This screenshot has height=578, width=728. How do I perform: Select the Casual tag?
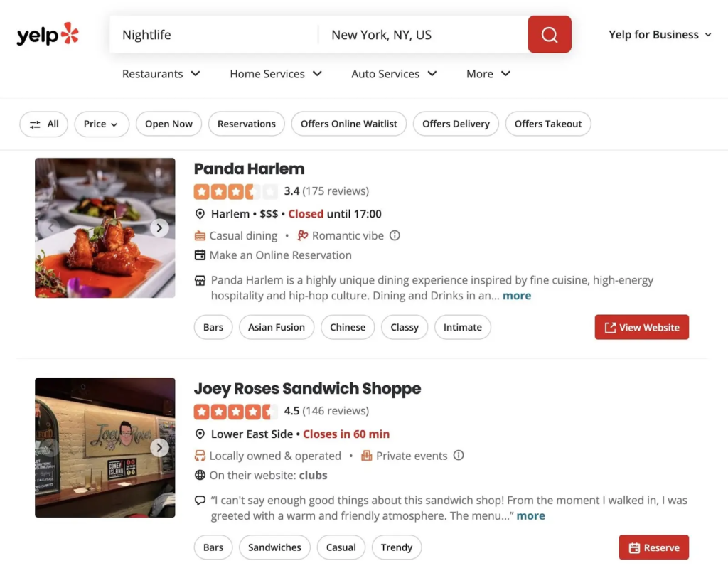[341, 547]
